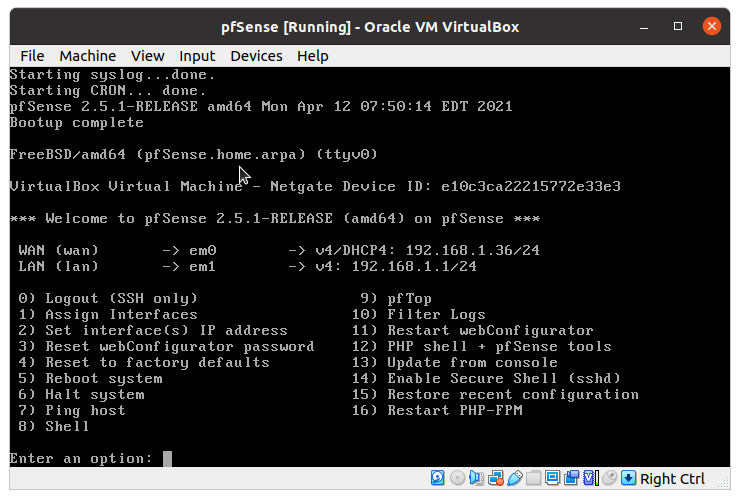Click the 'Bootup complete' line
This screenshot has height=499, width=740.
tap(76, 123)
